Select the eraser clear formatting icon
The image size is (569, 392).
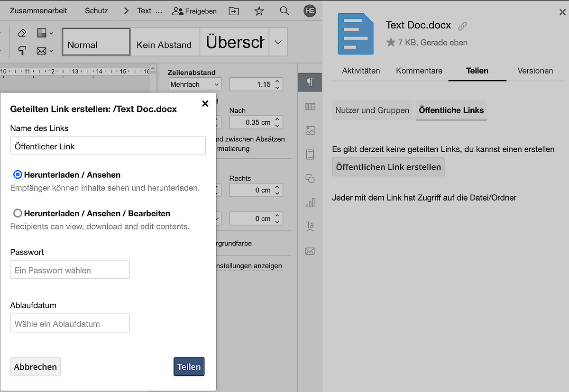pos(22,33)
